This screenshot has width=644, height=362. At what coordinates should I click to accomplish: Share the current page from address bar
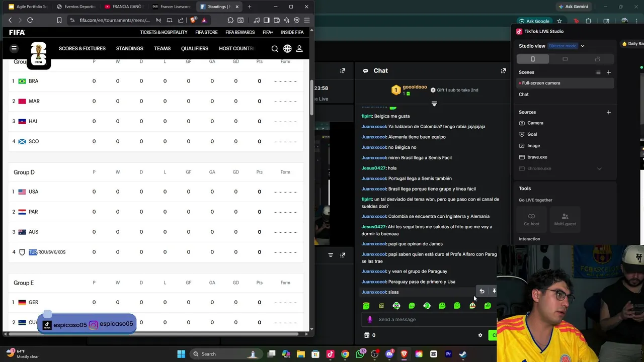coord(181,20)
